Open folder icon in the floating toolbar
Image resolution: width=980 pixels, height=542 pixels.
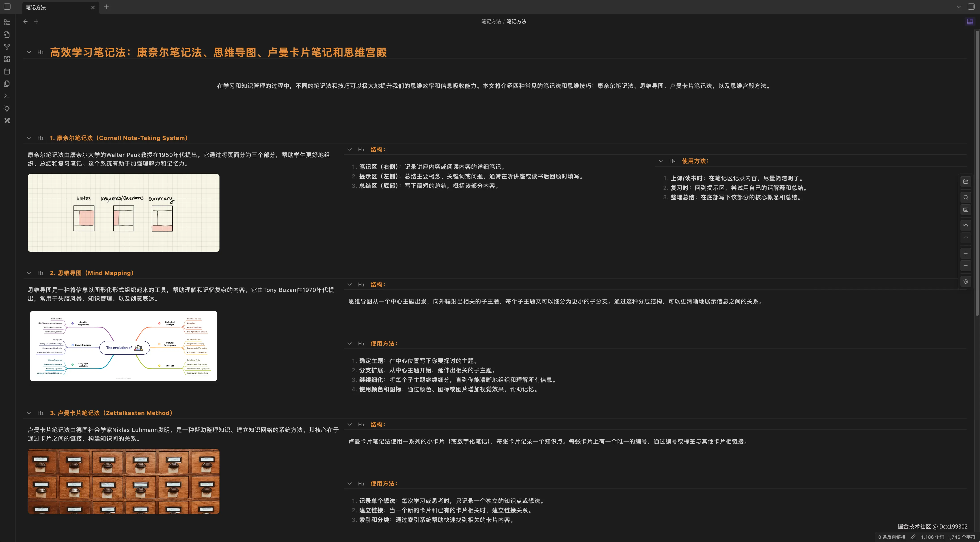(x=965, y=182)
